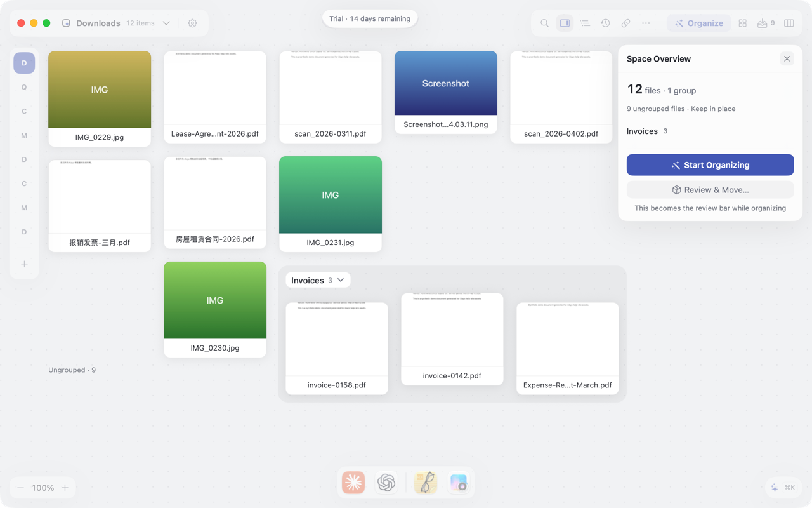
Task: Click the Downloads space title
Action: click(x=98, y=23)
